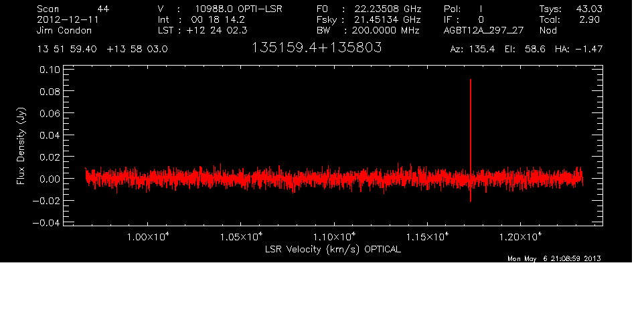Click LST value +12 24 02.3

pos(217,30)
